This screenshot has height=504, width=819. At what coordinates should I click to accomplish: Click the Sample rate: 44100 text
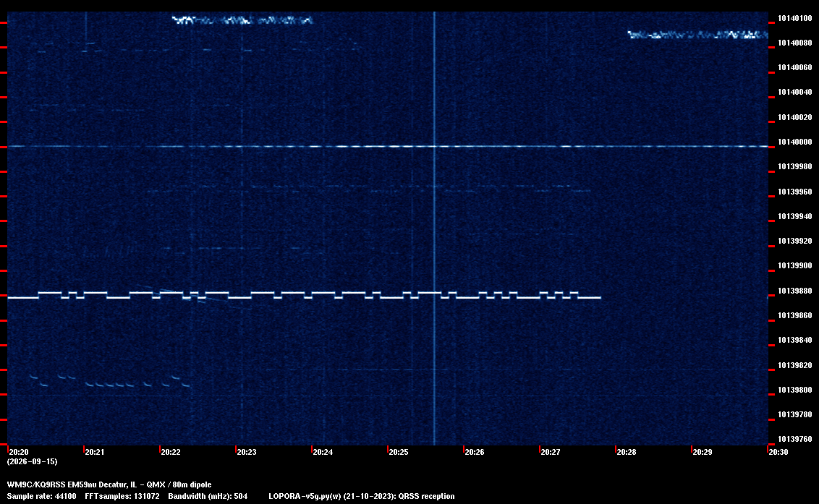[41, 496]
